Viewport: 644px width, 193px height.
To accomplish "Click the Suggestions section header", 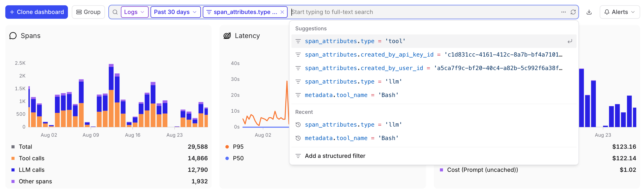I will pyautogui.click(x=311, y=28).
